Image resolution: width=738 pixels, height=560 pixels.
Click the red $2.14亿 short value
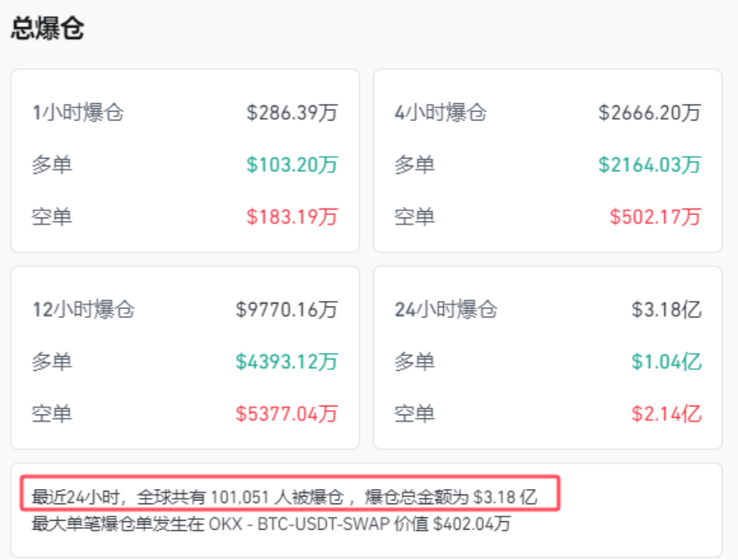coord(666,413)
